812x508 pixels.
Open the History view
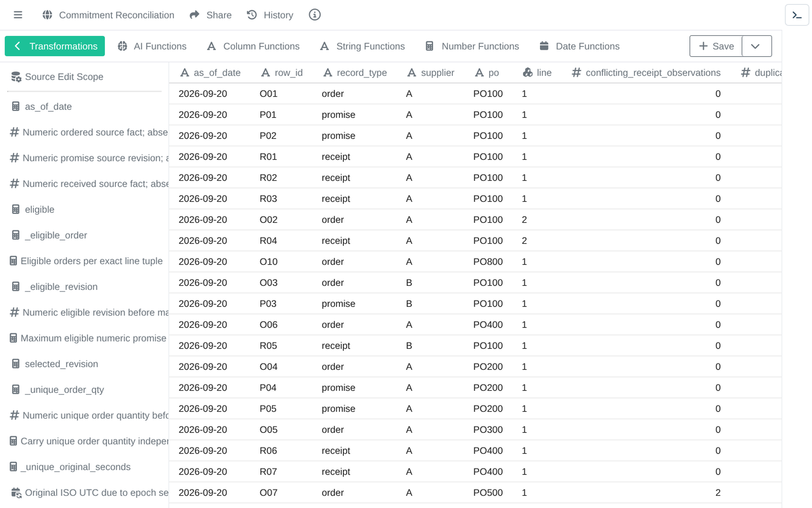[270, 15]
